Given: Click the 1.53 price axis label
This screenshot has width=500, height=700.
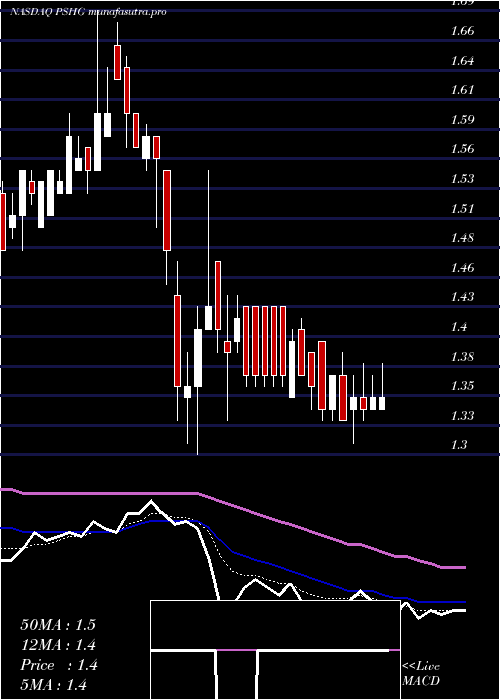Looking at the screenshot, I should 462,179.
